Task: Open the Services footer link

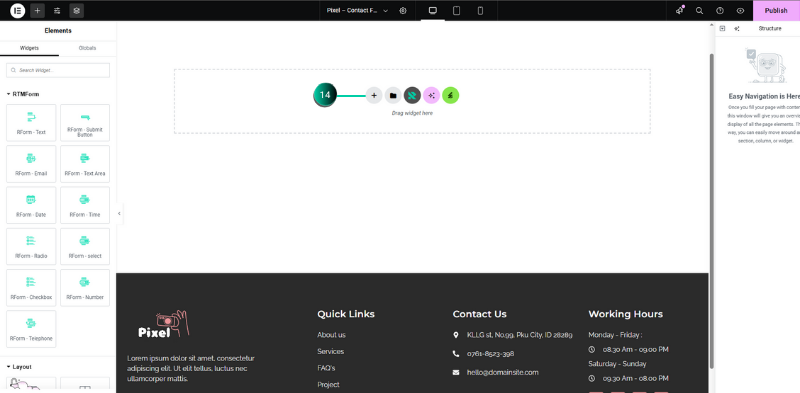Action: (331, 352)
